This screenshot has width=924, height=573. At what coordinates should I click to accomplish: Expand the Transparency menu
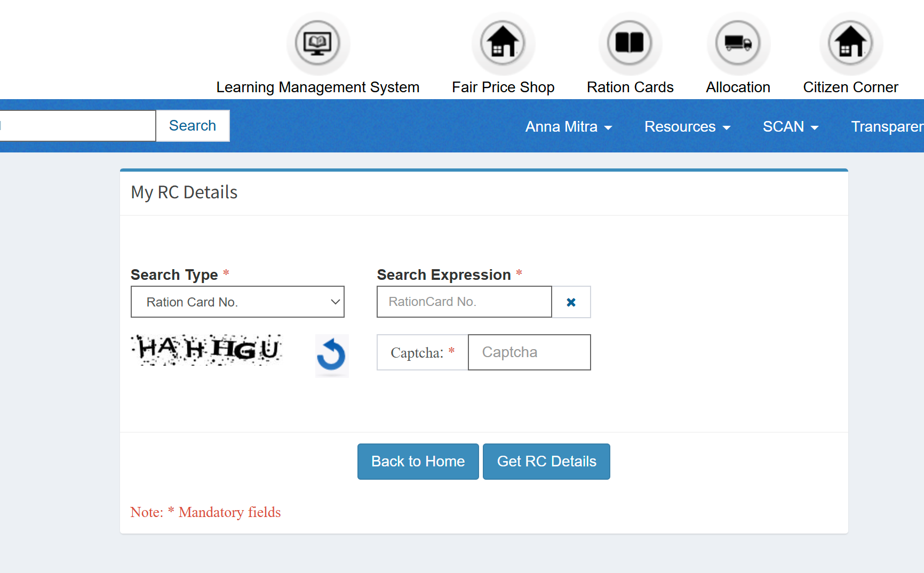point(887,126)
